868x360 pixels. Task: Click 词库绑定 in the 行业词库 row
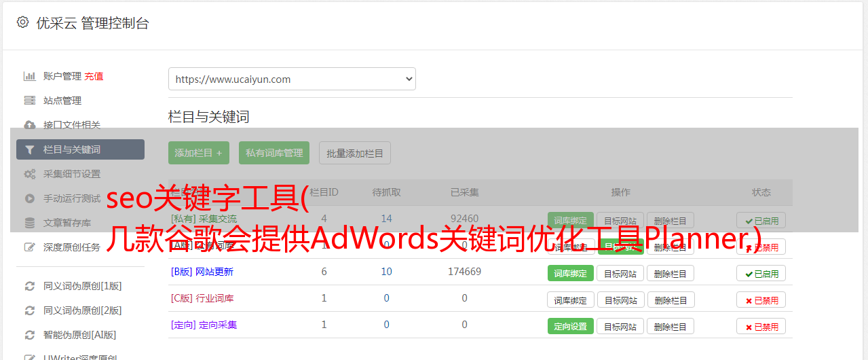point(571,300)
